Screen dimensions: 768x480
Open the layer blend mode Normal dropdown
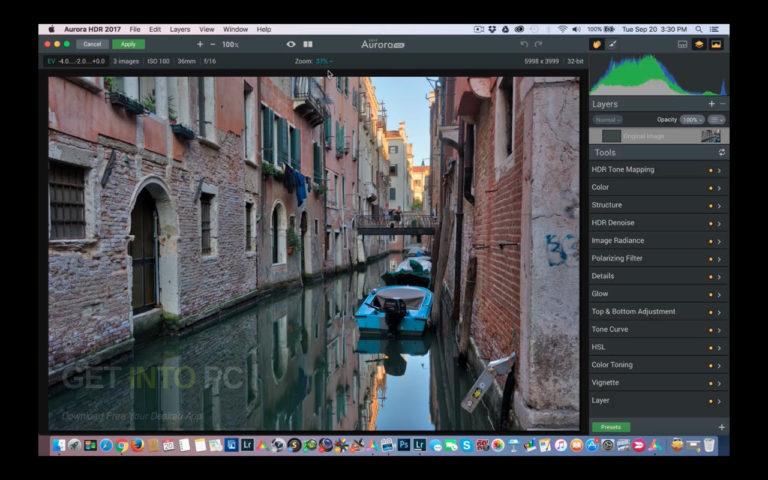tap(608, 120)
